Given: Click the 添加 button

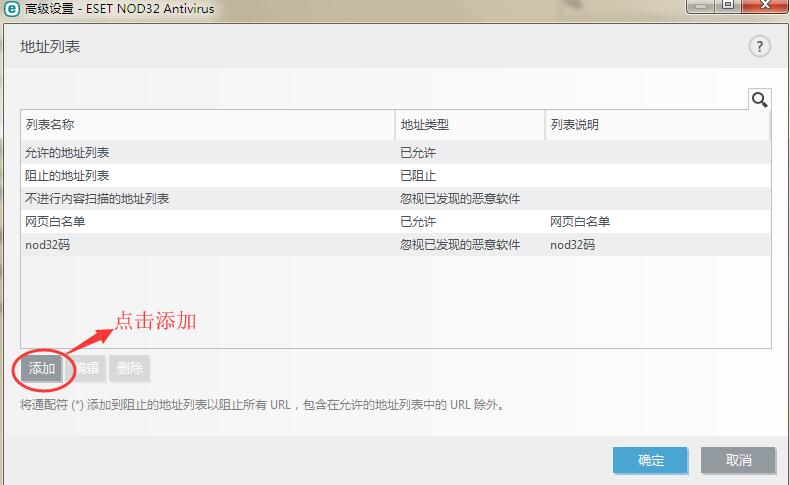Looking at the screenshot, I should [x=42, y=368].
